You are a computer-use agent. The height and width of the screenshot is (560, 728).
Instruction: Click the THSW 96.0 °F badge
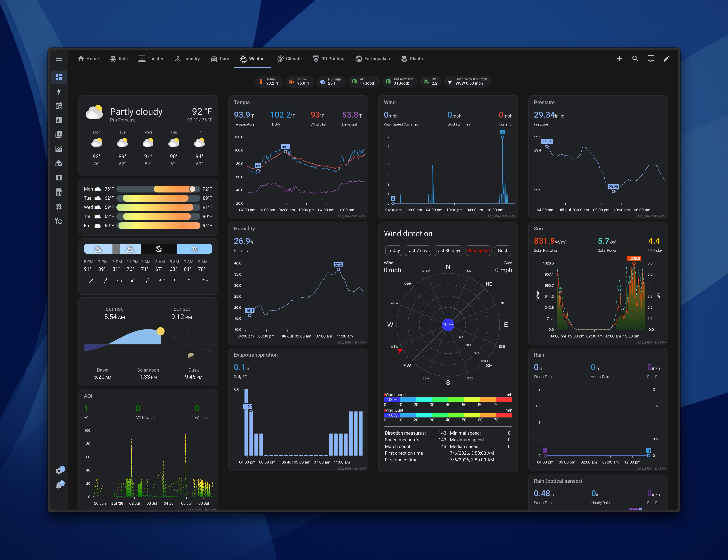300,81
